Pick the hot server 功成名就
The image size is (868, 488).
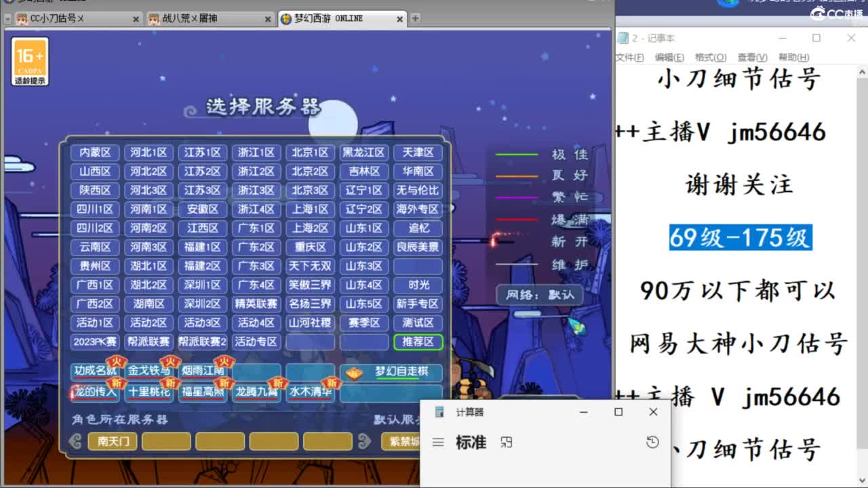coord(95,371)
